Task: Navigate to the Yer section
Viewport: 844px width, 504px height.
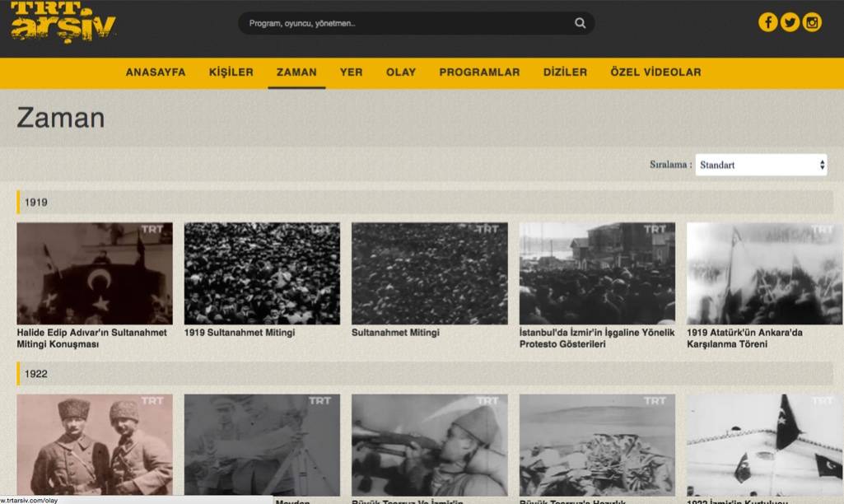Action: 351,72
